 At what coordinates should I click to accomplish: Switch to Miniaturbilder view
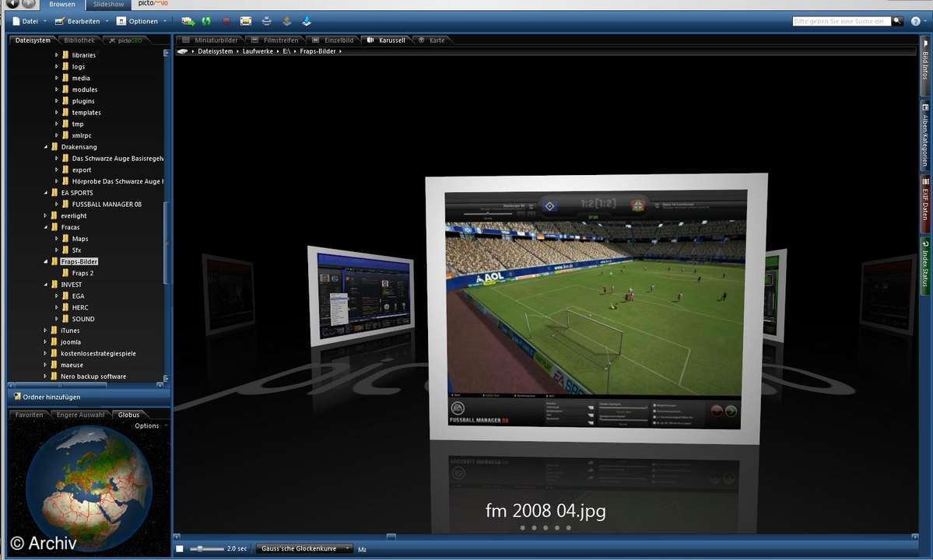[211, 40]
